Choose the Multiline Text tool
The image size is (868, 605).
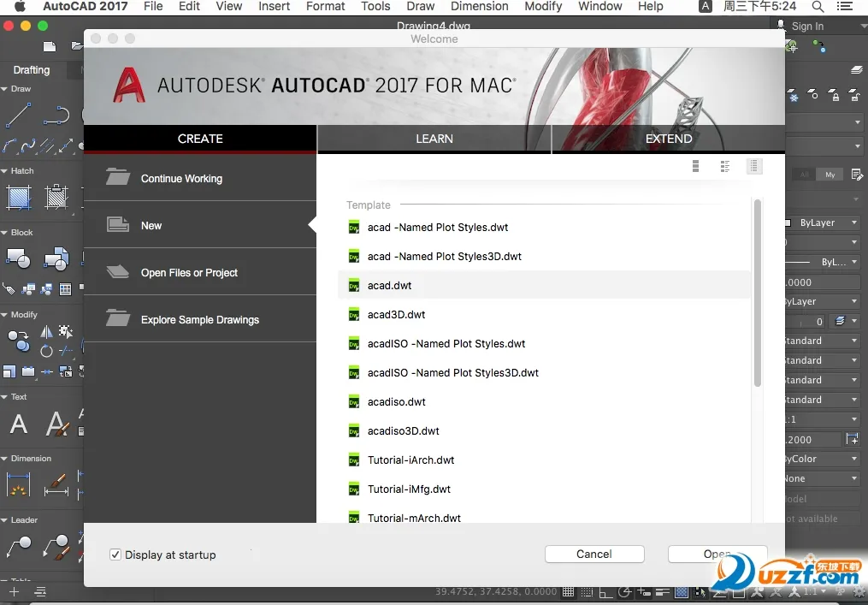18,423
